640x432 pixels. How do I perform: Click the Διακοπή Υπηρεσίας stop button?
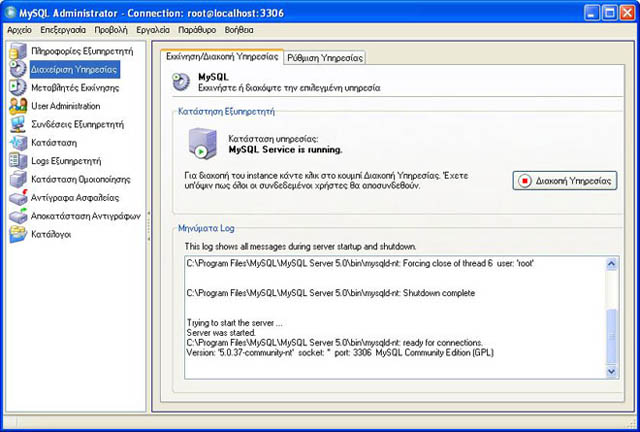pos(565,180)
